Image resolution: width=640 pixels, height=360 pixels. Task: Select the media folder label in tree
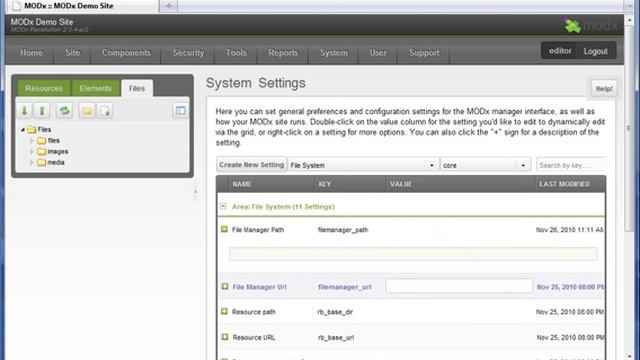56,162
